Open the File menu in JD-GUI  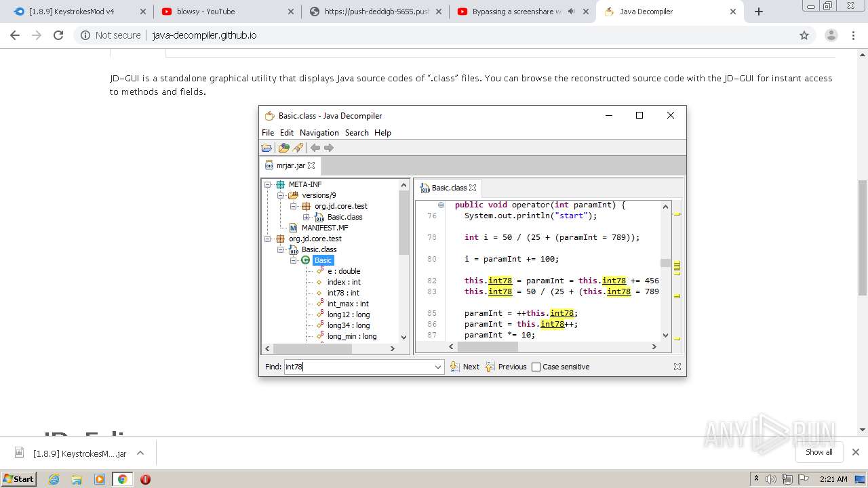(x=268, y=133)
